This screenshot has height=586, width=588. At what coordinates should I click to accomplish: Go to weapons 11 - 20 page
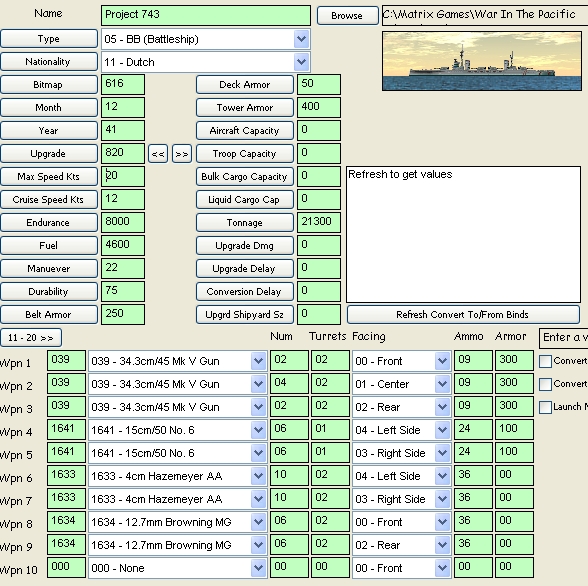click(x=31, y=338)
